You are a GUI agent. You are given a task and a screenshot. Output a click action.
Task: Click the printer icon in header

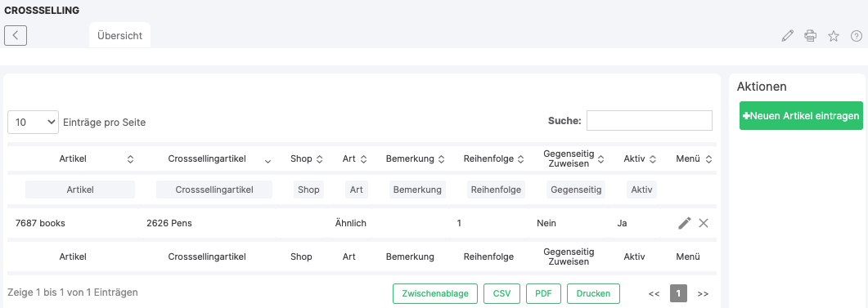(x=811, y=36)
